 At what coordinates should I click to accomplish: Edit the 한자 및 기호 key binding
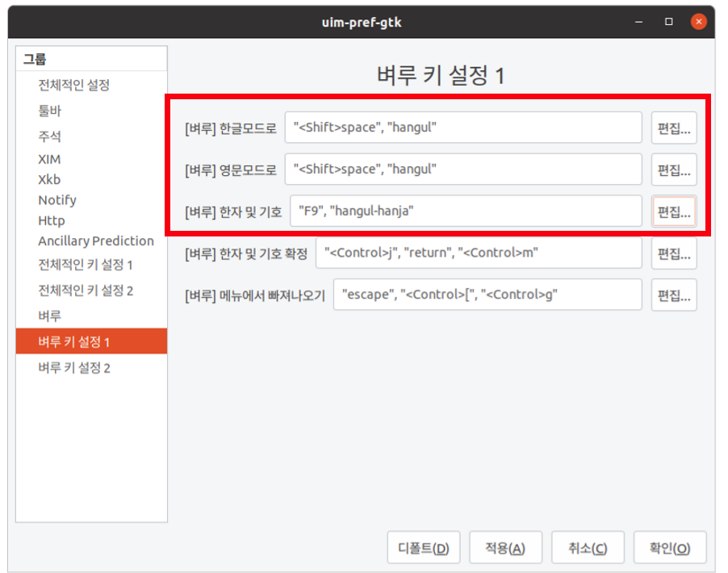[x=674, y=211]
